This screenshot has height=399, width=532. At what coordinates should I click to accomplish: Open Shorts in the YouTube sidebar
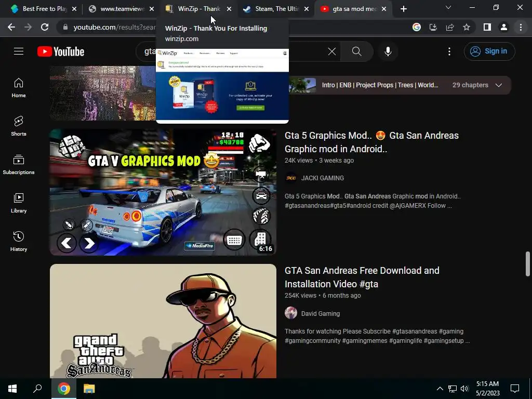(19, 126)
